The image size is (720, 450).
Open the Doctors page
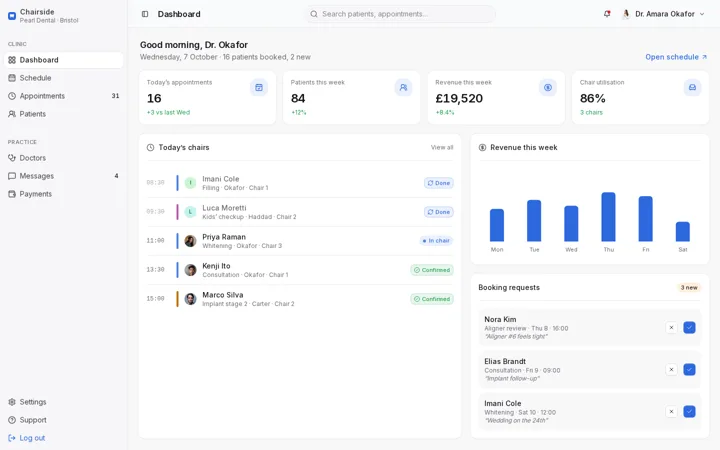63,158
